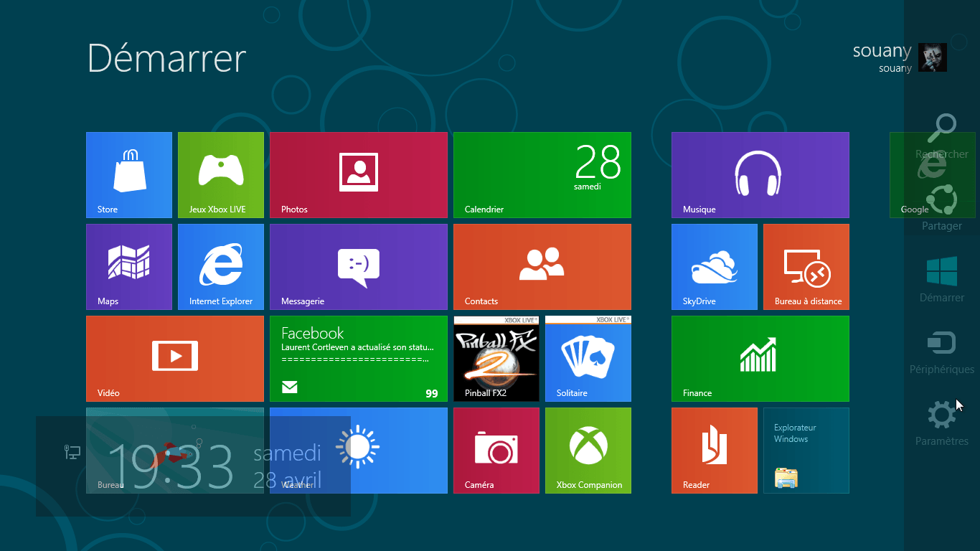Open the Musique headphones tile
Screen dimensions: 980x551
pyautogui.click(x=760, y=175)
